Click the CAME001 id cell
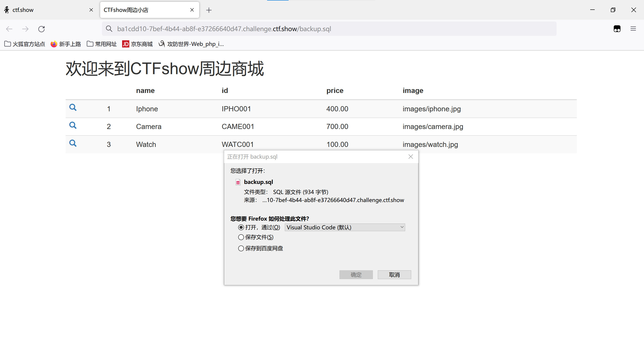Image resolution: width=644 pixels, height=340 pixels. [238, 127]
